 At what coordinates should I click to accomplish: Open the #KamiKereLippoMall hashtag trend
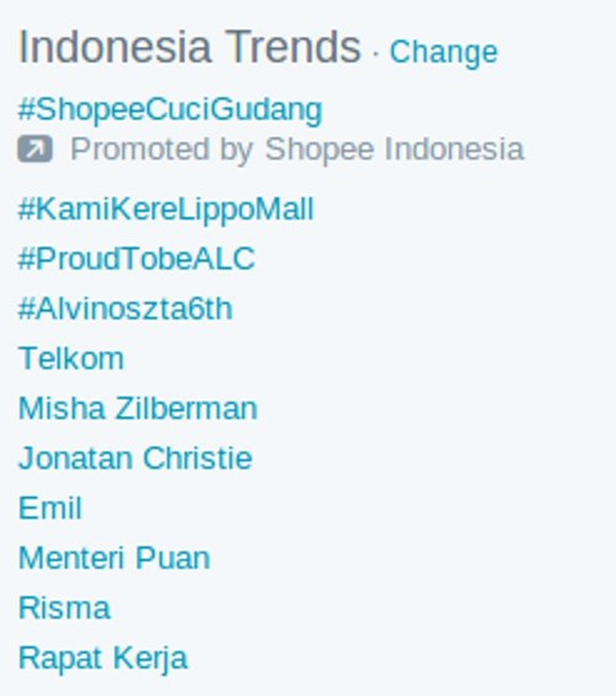[166, 209]
